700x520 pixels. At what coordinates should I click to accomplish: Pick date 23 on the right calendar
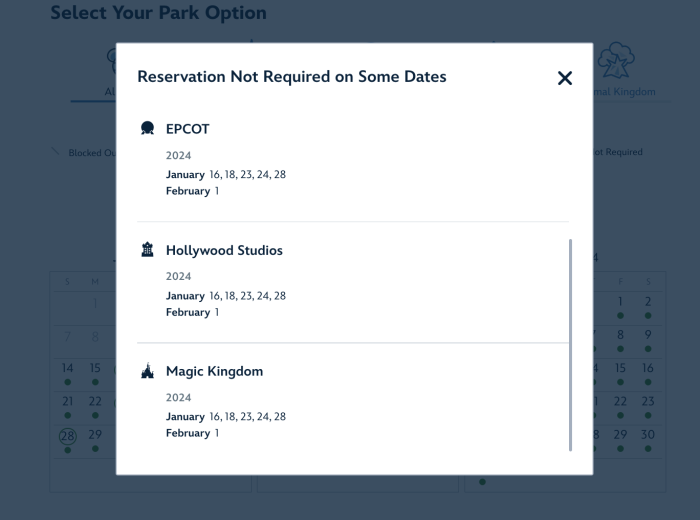coord(648,402)
